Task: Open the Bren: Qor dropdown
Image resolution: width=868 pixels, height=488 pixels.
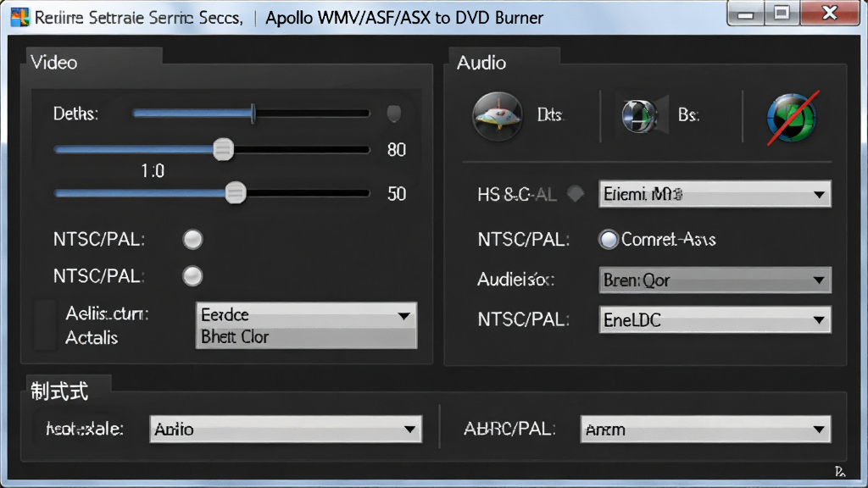Action: click(715, 280)
